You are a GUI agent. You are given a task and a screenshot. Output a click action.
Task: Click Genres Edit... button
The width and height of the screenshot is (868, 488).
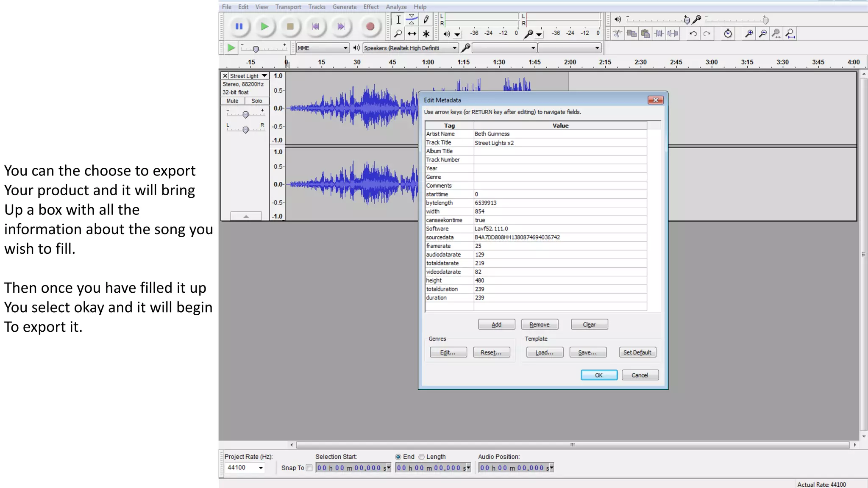(x=448, y=352)
